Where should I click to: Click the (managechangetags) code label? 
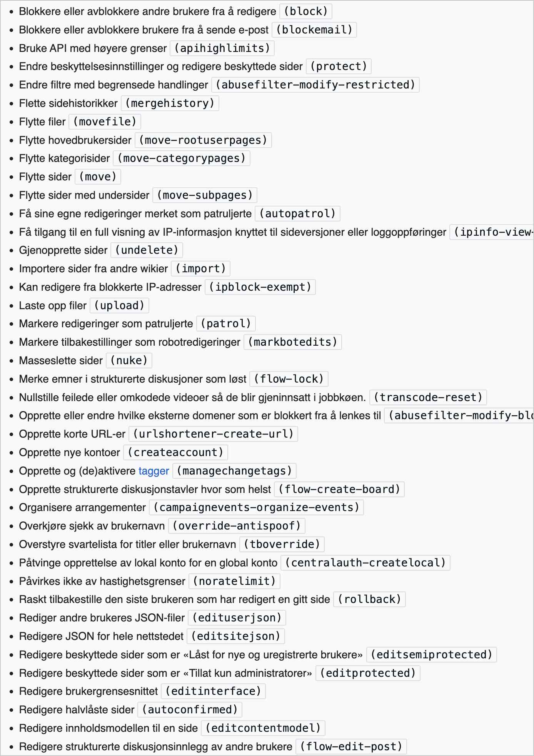(x=234, y=471)
